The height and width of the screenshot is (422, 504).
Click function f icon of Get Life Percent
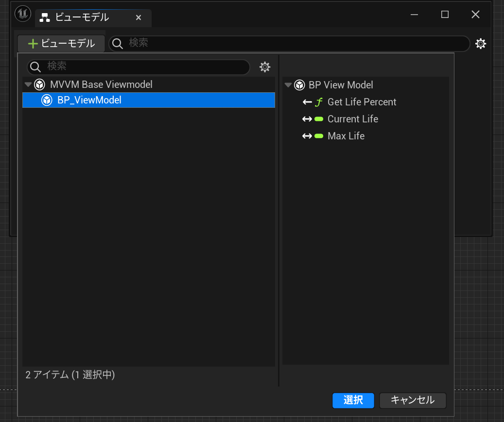point(318,102)
